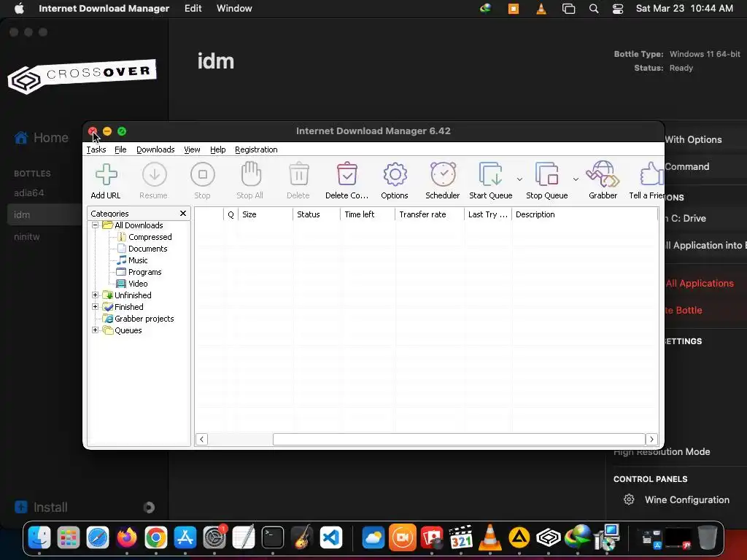
Task: Open Google Chrome from the Dock
Action: pyautogui.click(x=156, y=537)
